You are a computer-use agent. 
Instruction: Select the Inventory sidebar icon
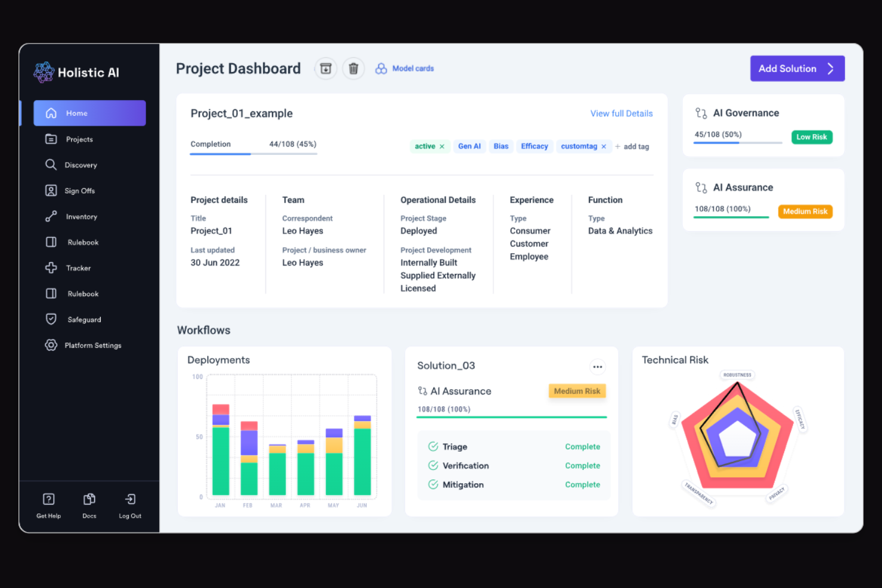tap(51, 216)
